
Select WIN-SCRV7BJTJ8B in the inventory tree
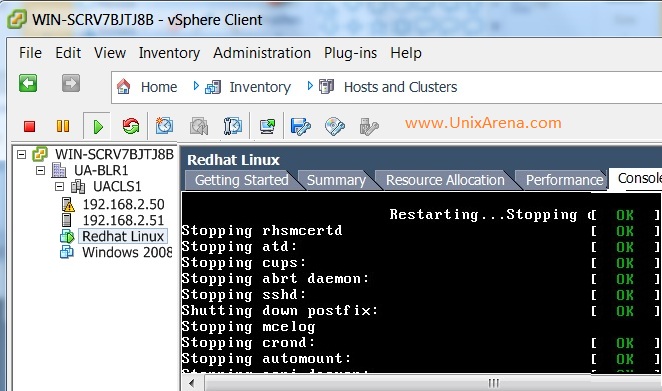coord(114,154)
